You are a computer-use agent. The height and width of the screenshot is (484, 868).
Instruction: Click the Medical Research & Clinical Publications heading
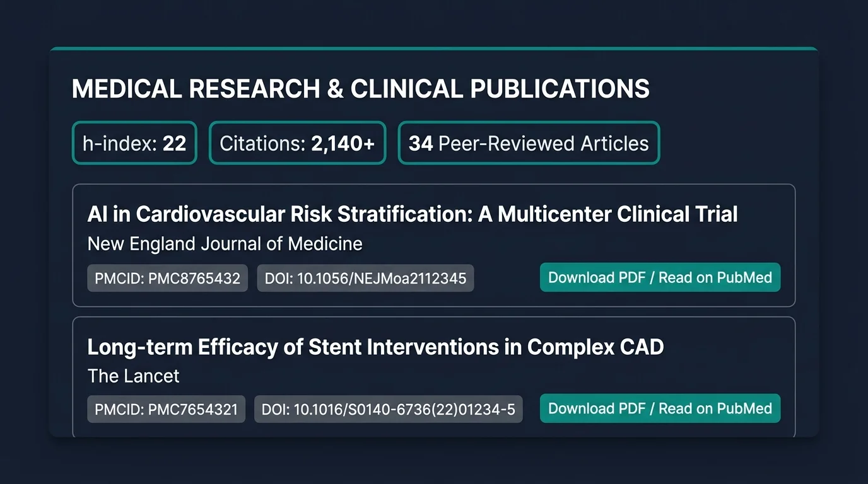[x=361, y=89]
